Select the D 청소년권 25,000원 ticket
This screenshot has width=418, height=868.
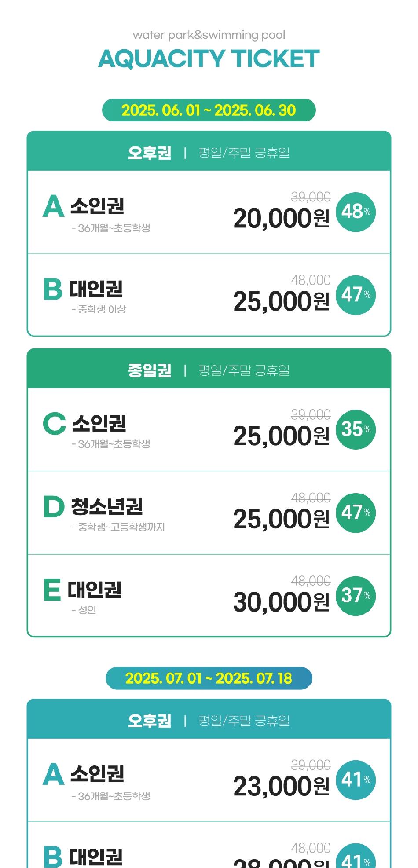pos(209,513)
